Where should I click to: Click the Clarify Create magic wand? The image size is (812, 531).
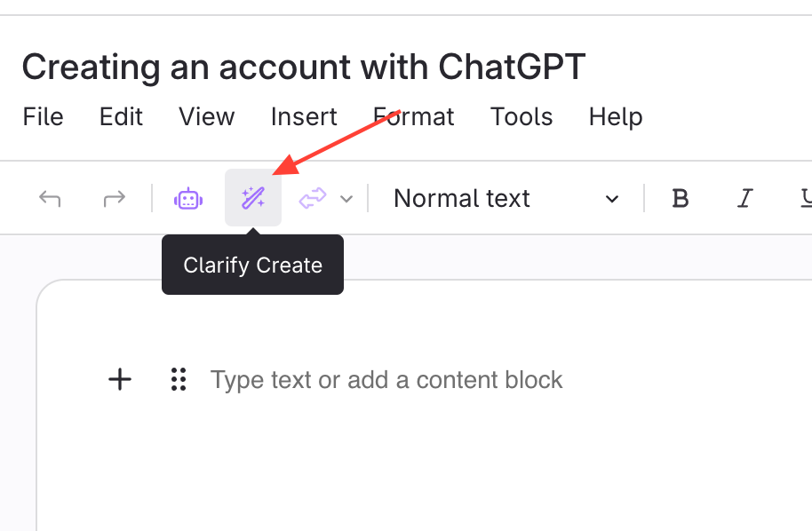tap(253, 198)
